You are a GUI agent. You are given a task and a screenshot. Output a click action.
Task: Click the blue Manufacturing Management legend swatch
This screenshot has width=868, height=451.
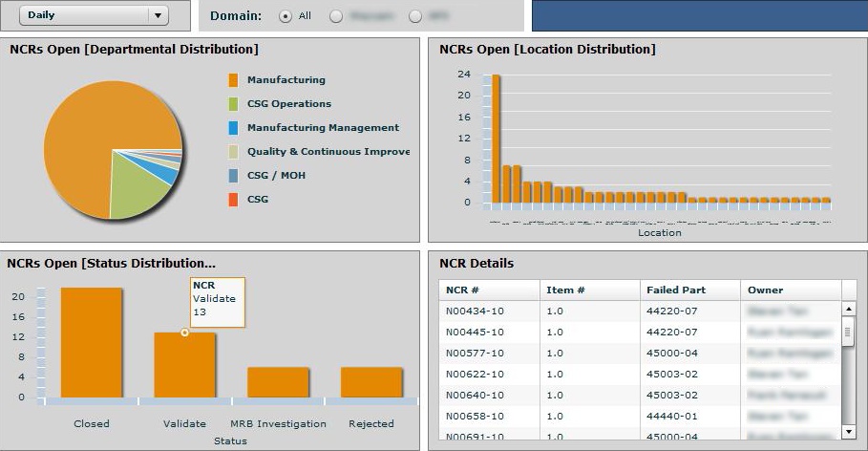(x=233, y=128)
